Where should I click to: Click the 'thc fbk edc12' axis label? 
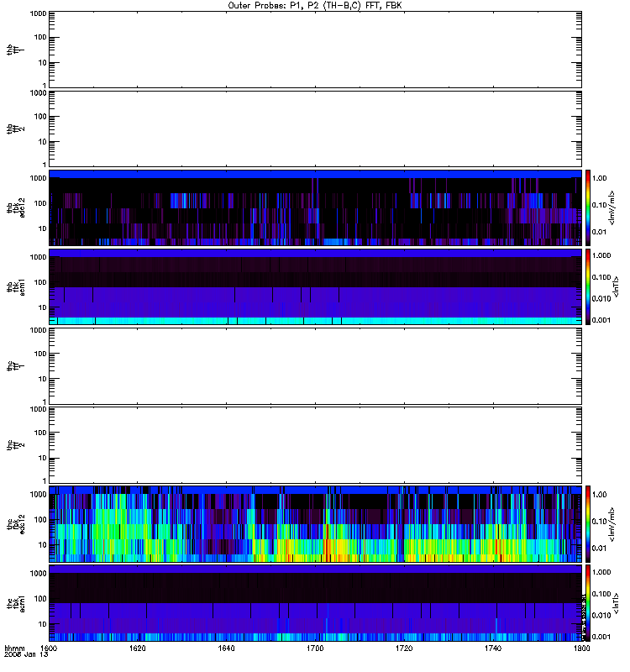coord(16,524)
